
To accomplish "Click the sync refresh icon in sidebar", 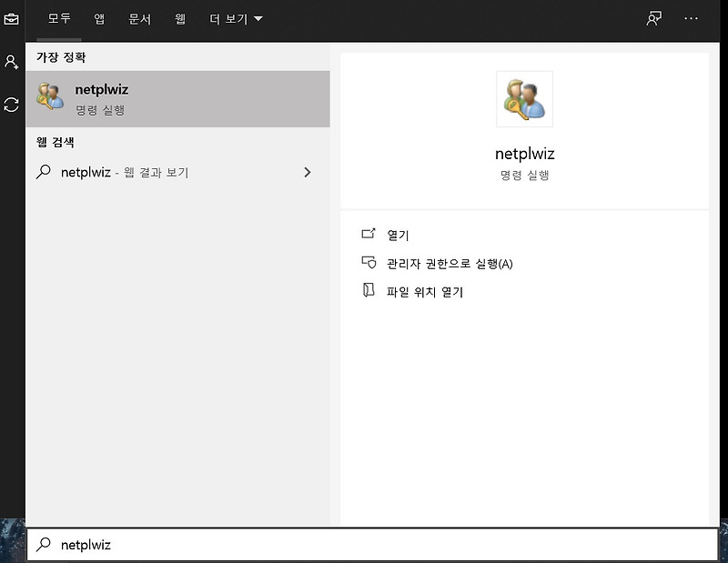I will pyautogui.click(x=11, y=105).
